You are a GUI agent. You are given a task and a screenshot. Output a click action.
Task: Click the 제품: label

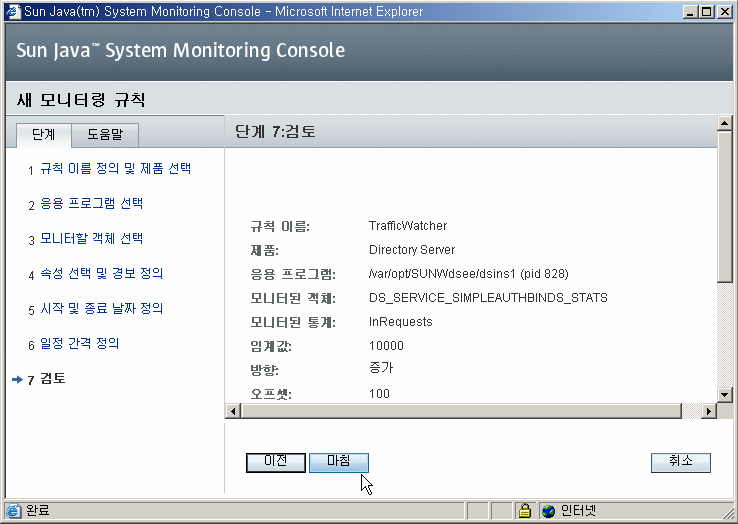click(x=265, y=250)
